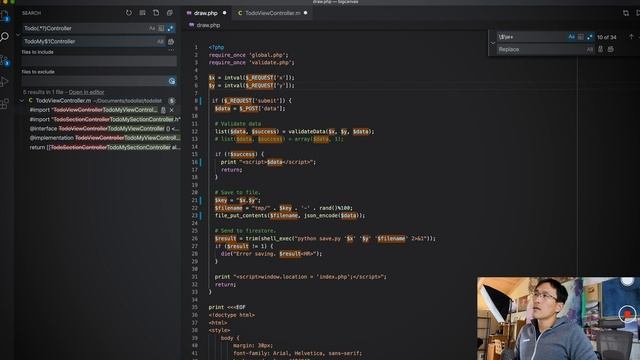This screenshot has width=640, height=360.
Task: Open the Source Control view
Action: (4, 61)
